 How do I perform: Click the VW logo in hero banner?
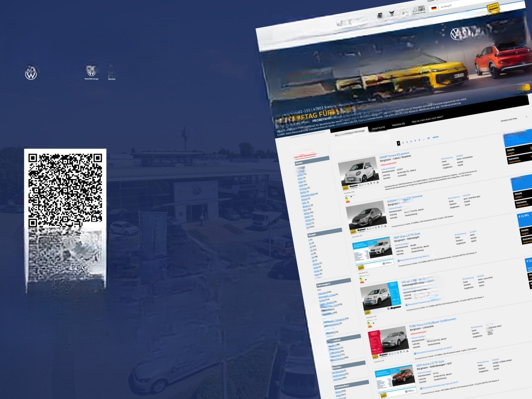(455, 34)
